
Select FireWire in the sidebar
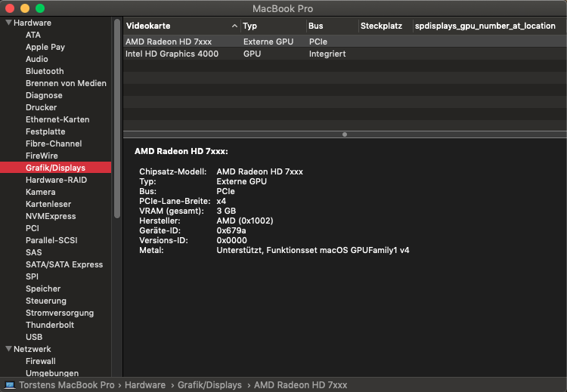[x=42, y=156]
